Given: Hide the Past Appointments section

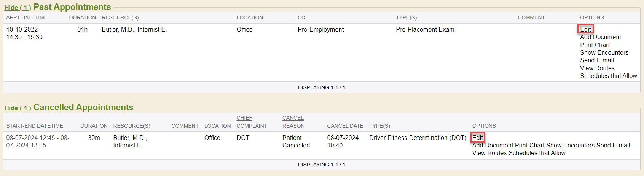Looking at the screenshot, I should tap(18, 8).
